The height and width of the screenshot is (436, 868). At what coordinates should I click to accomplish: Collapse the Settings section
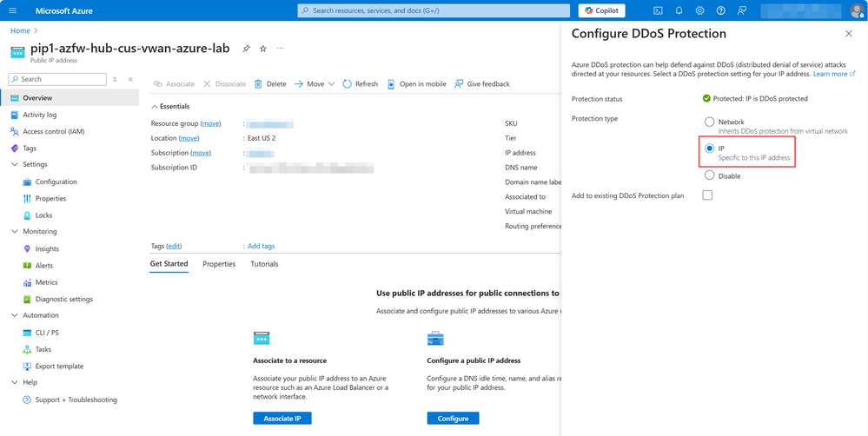[15, 164]
